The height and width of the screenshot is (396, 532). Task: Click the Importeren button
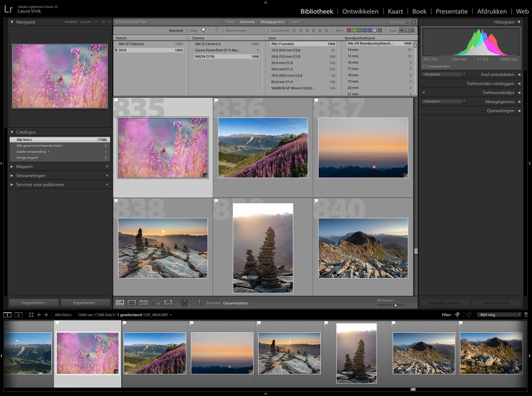pyautogui.click(x=34, y=303)
